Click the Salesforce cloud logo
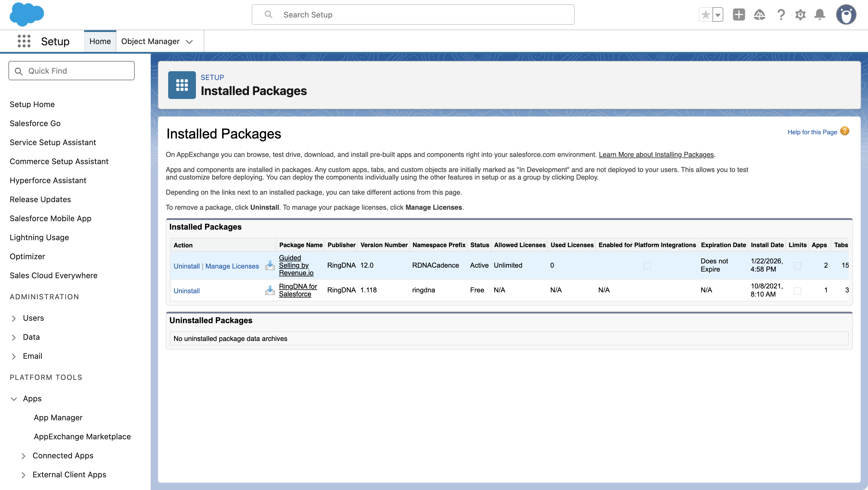Viewport: 868px width, 490px height. click(x=27, y=14)
